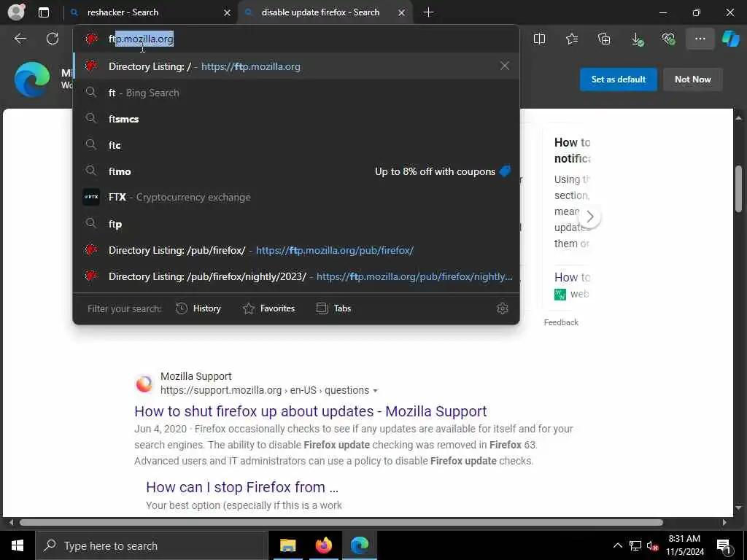Select Directory Listing: / ftp.mozilla.org suggestion
The image size is (747, 560).
point(296,66)
